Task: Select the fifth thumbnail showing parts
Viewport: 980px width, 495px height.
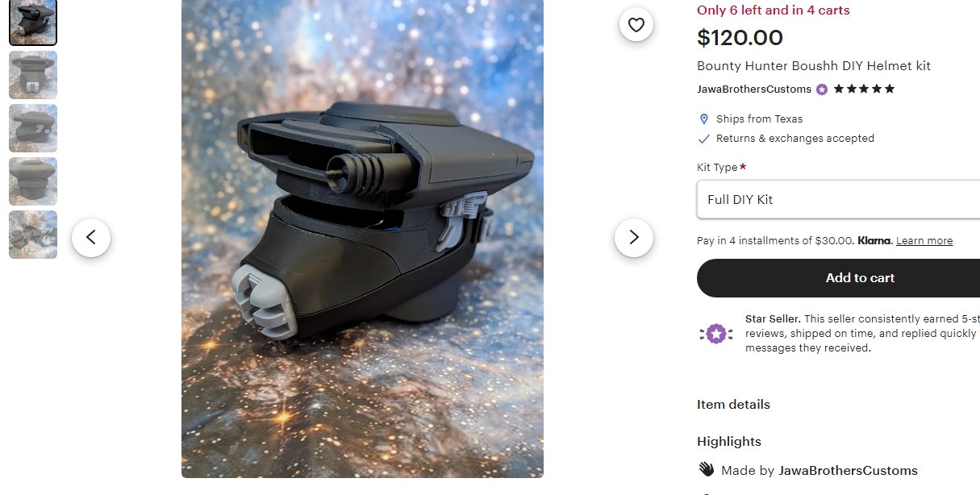Action: pos(33,235)
